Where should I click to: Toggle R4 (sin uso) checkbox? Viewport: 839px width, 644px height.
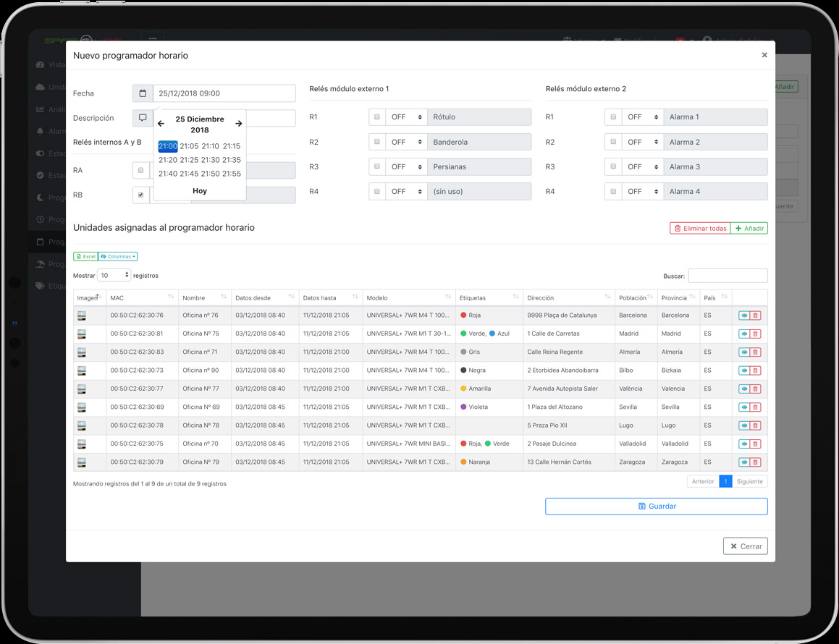(x=377, y=192)
